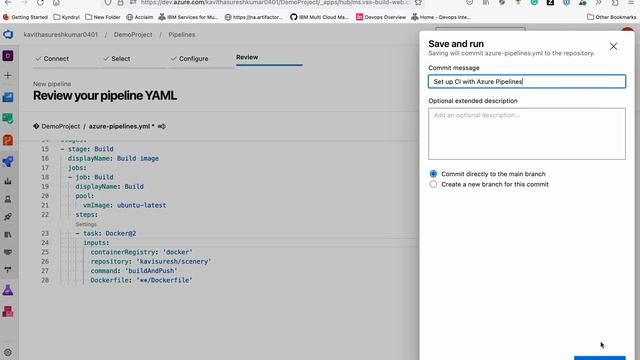Viewport: 640px width, 360px height.
Task: Click the rename icon beside azure-pipelines.yml
Action: pyautogui.click(x=162, y=127)
